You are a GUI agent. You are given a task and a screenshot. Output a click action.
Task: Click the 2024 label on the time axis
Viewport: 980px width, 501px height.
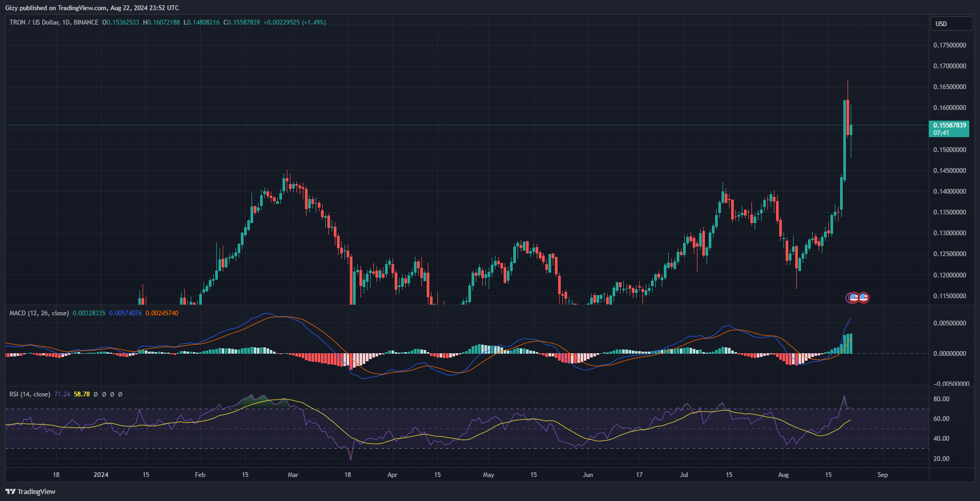pyautogui.click(x=101, y=475)
